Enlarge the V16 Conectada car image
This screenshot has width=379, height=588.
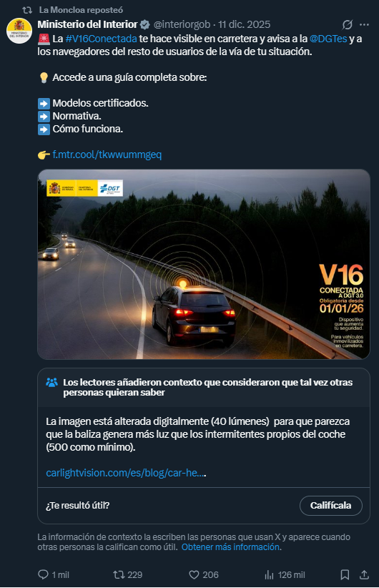(204, 264)
